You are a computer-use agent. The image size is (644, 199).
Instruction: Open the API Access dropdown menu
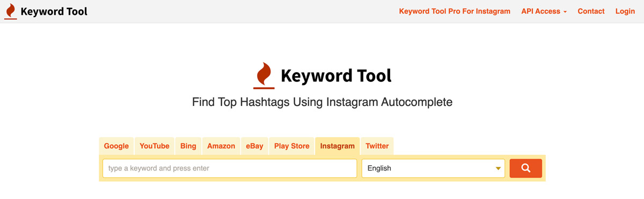[544, 11]
